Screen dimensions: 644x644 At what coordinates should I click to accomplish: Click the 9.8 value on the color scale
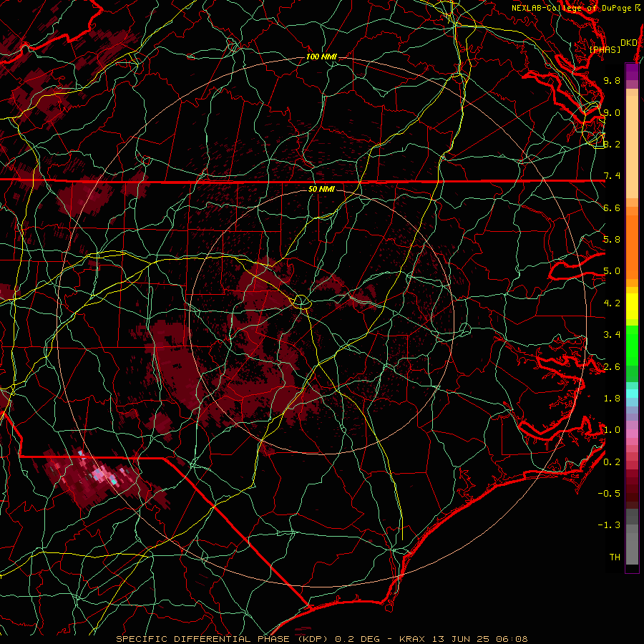[612, 80]
